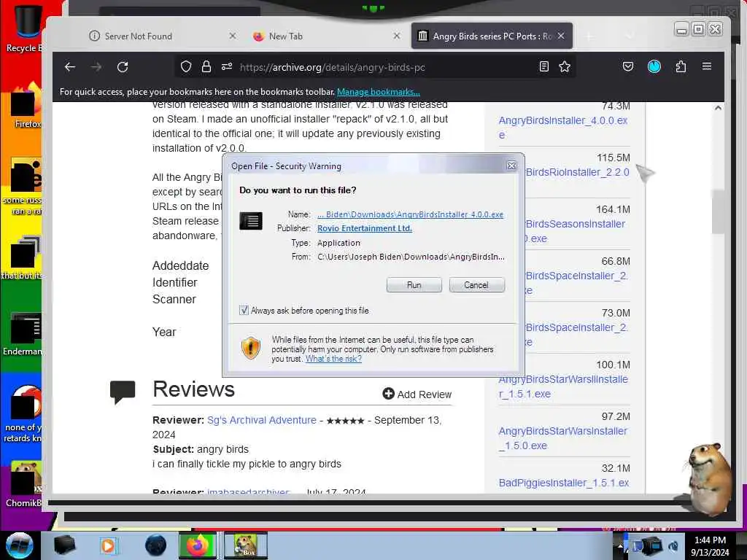Open the What's the risk? link

click(x=333, y=359)
